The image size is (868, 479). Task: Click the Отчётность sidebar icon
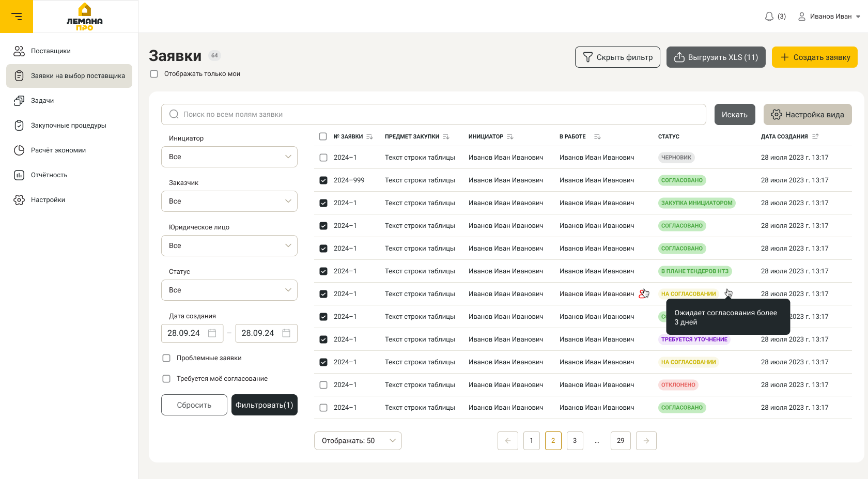coord(19,175)
